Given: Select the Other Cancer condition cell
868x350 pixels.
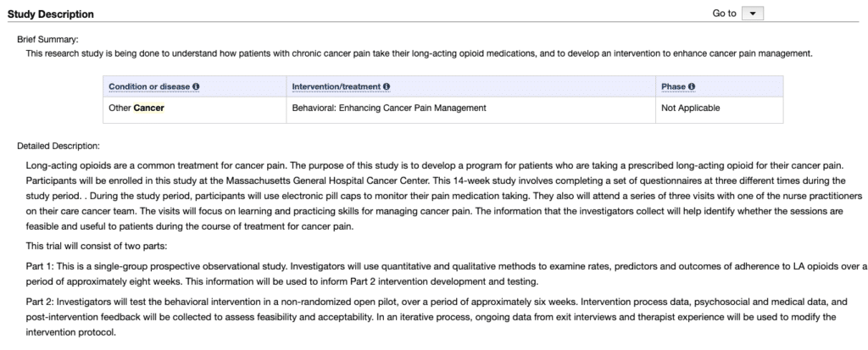Looking at the screenshot, I should (x=195, y=109).
